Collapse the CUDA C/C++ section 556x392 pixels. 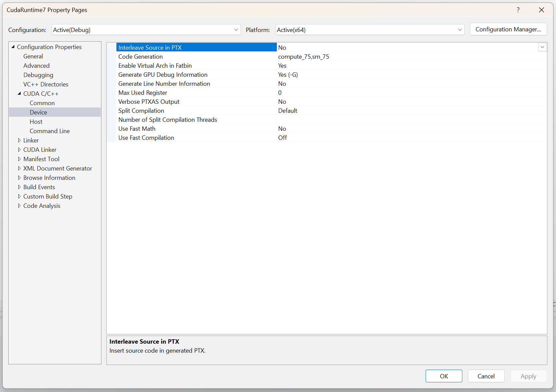(19, 93)
